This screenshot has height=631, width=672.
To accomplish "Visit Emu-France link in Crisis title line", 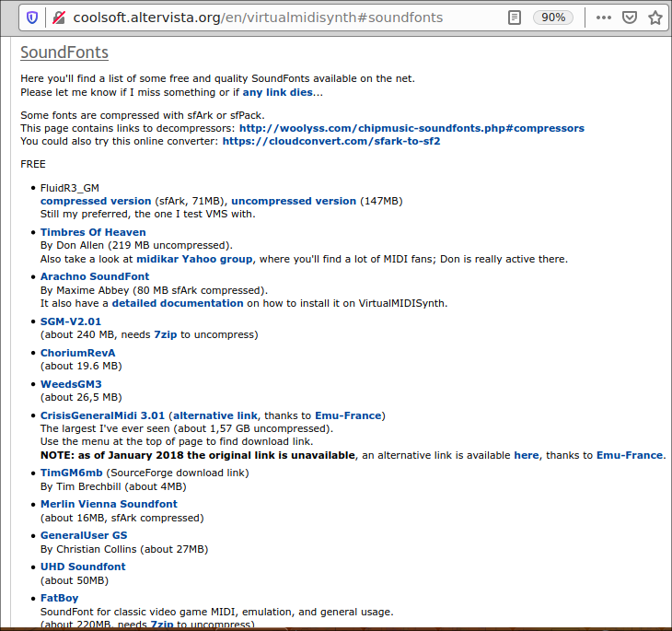I will tap(348, 415).
